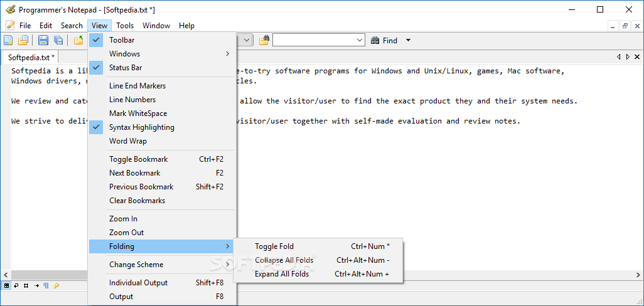This screenshot has height=306, width=644.
Task: Open the partially hidden scheme dropdown arrow
Action: pos(247,40)
